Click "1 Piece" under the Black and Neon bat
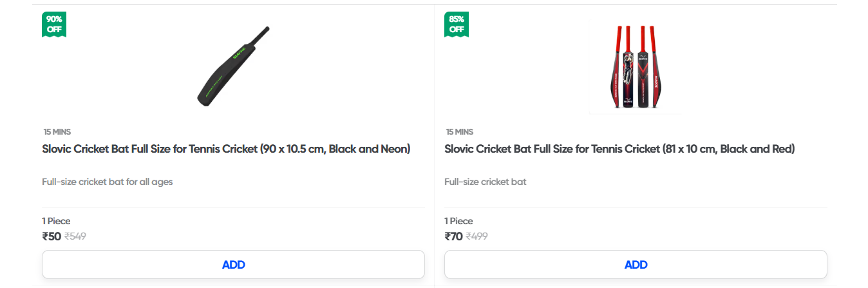This screenshot has height=288, width=868. 56,221
